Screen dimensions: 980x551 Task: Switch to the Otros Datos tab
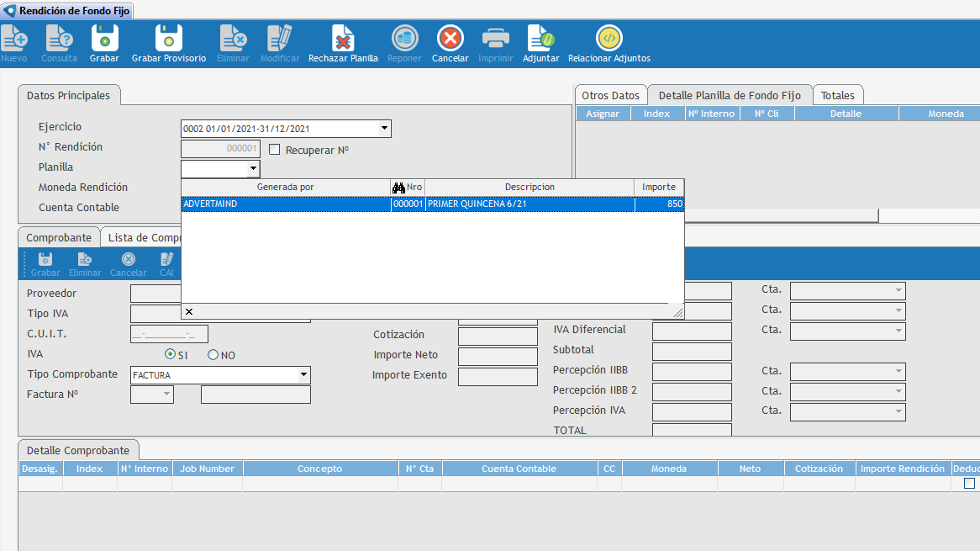pyautogui.click(x=610, y=95)
